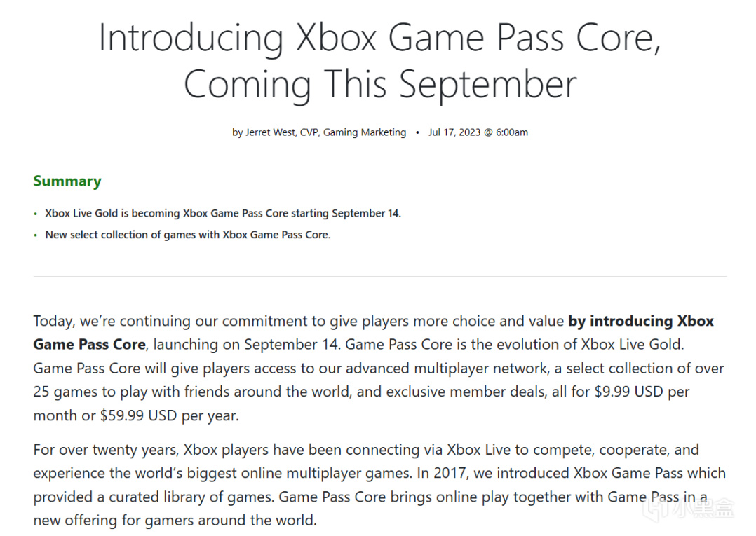Click 'CVP, Gaming Marketing' in the byline
756x536 pixels.
click(353, 132)
